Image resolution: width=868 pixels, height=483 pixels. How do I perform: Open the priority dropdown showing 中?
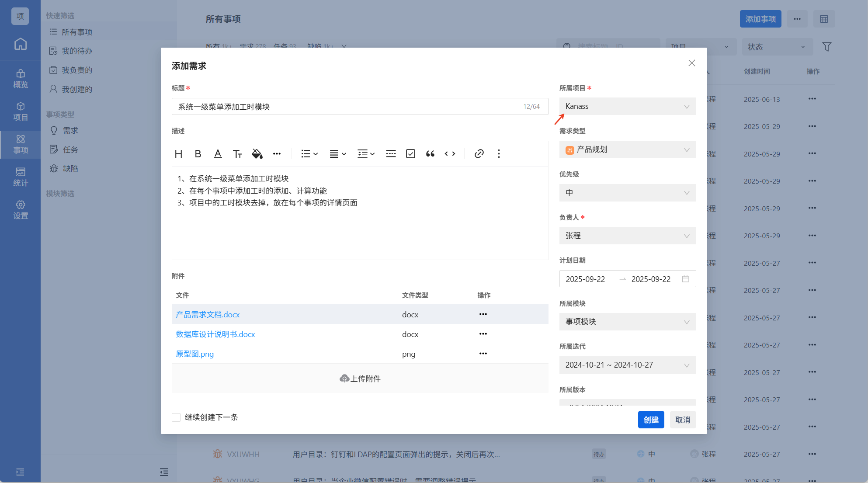click(627, 193)
